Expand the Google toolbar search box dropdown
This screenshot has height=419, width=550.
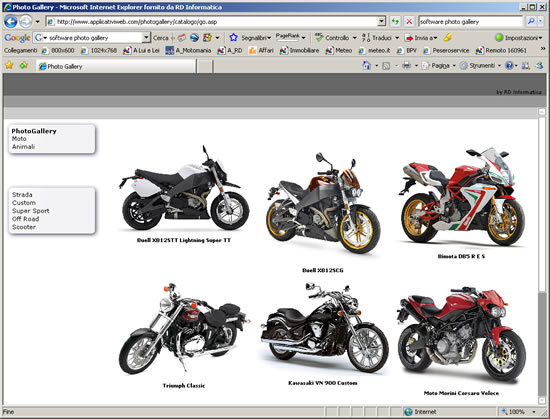click(146, 38)
